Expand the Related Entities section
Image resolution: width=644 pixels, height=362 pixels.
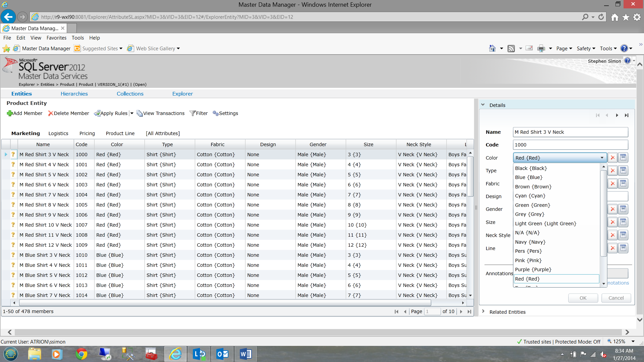[x=483, y=312]
